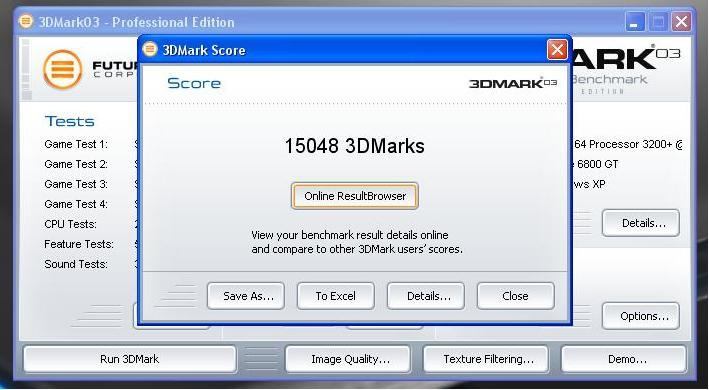The image size is (709, 390).
Task: Click 'Processor 3200+' system text
Action: coord(631,144)
